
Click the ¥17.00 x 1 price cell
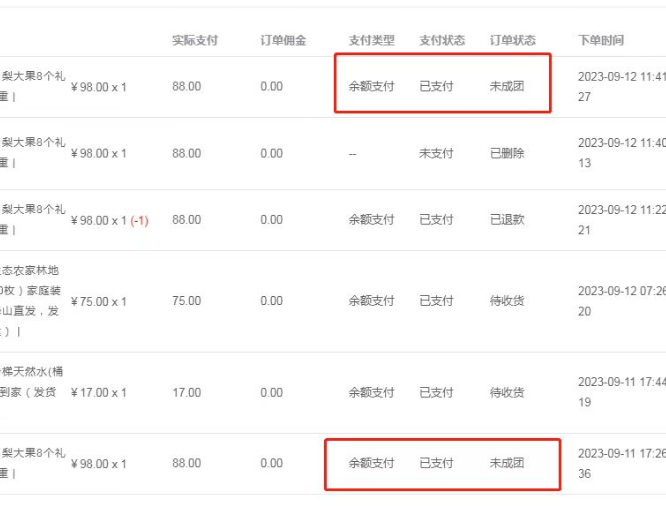tap(99, 392)
